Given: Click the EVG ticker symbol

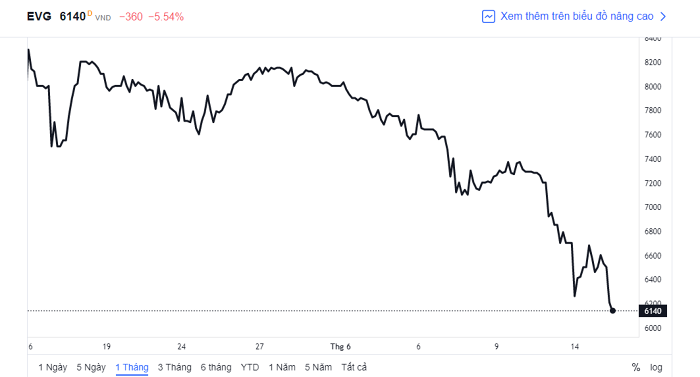Looking at the screenshot, I should 39,17.
